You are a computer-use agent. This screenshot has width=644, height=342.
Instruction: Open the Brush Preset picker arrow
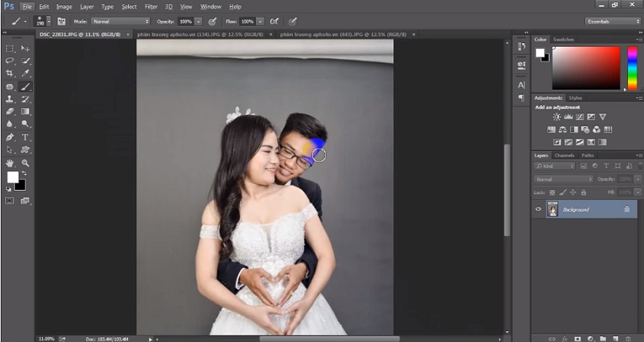click(49, 21)
